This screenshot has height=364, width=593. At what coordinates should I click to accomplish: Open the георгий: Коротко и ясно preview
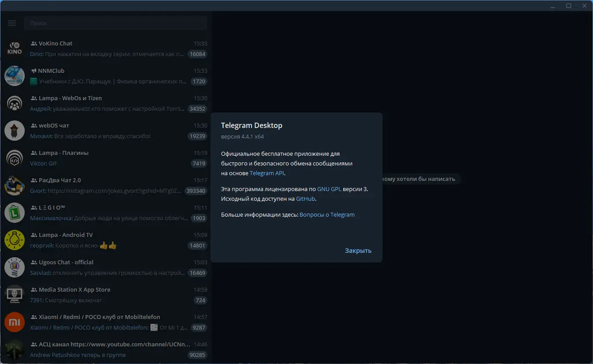click(73, 246)
